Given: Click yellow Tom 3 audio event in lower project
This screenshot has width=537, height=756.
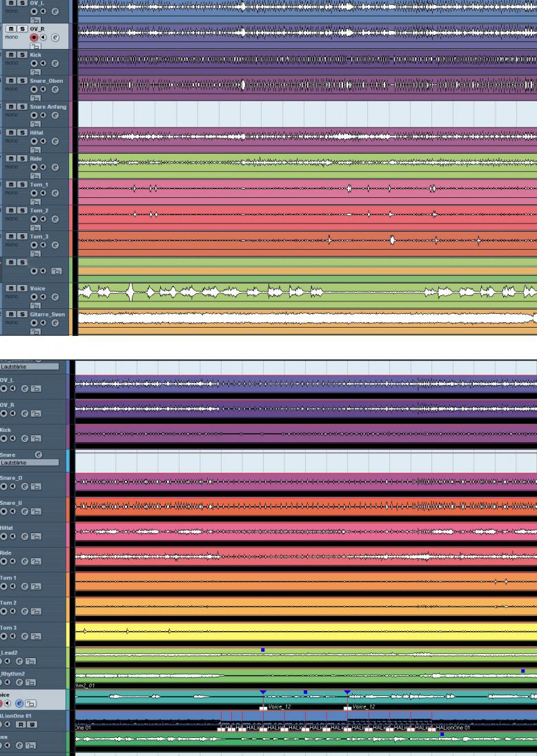Looking at the screenshot, I should point(306,632).
